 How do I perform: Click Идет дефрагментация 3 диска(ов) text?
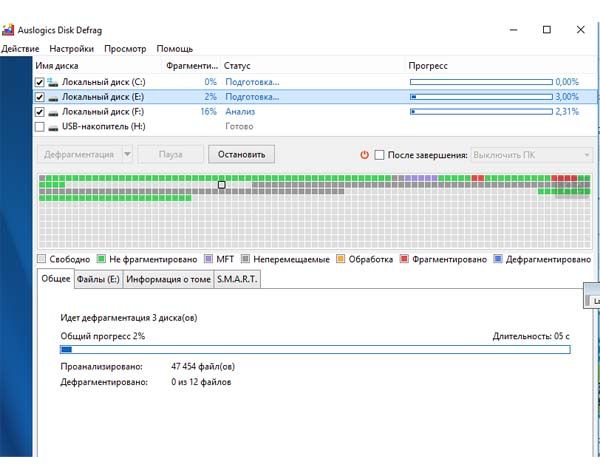129,318
